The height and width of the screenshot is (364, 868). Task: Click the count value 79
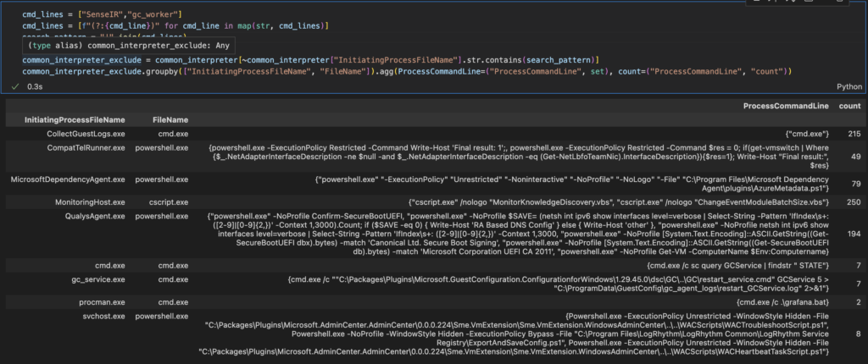click(x=856, y=185)
